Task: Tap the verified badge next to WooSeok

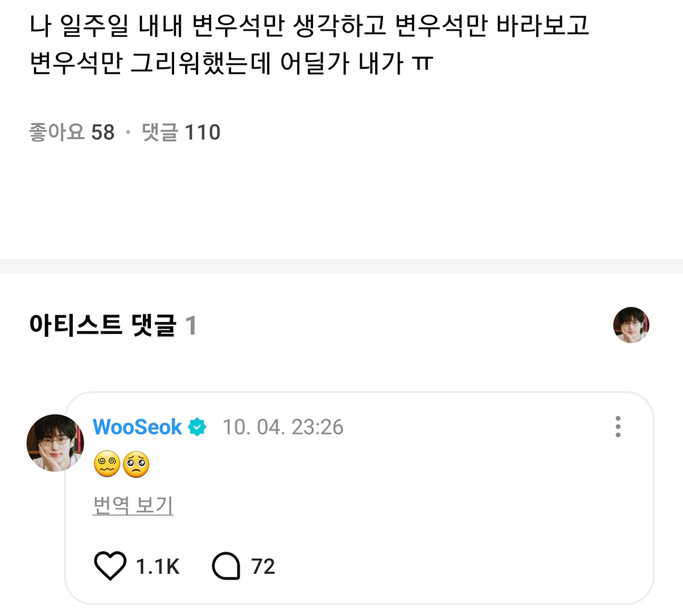Action: [198, 427]
